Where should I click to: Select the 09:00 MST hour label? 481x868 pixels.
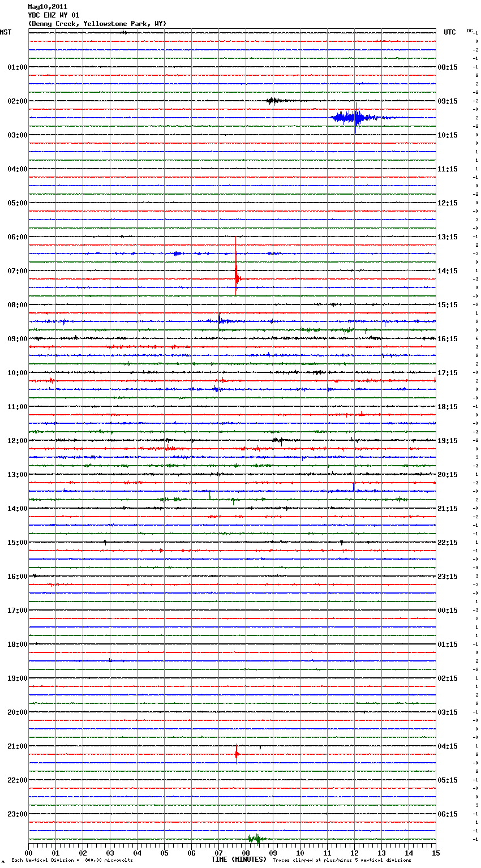[x=18, y=339]
